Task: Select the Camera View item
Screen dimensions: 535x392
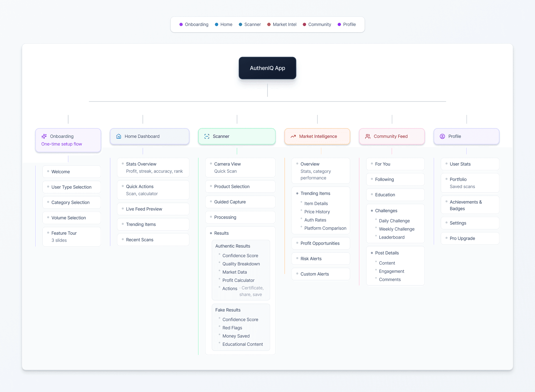Action: [240, 168]
